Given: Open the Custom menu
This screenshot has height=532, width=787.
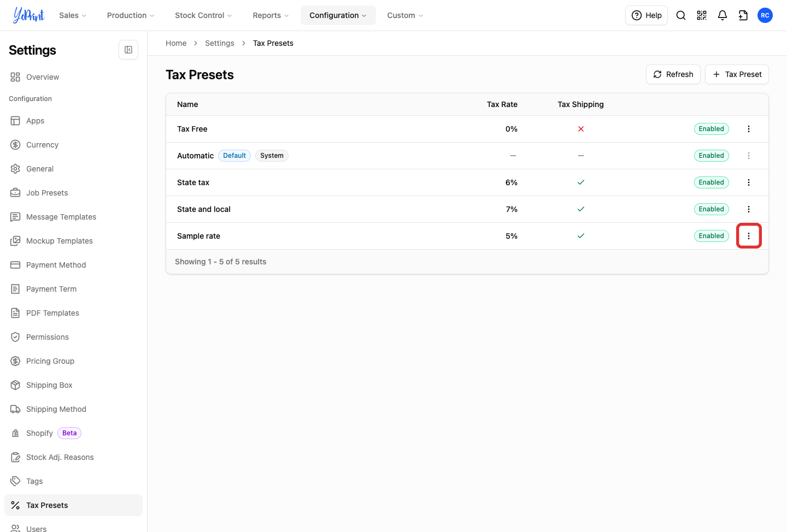Looking at the screenshot, I should coord(405,15).
